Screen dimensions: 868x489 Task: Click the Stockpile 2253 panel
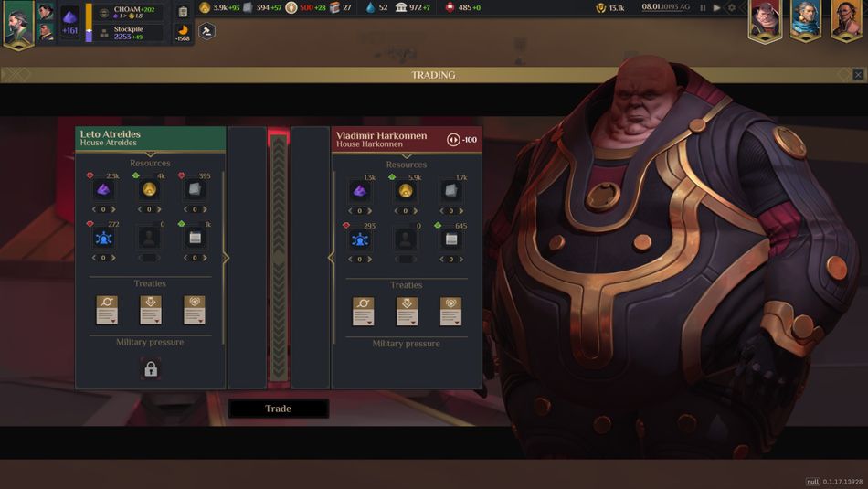[130, 33]
